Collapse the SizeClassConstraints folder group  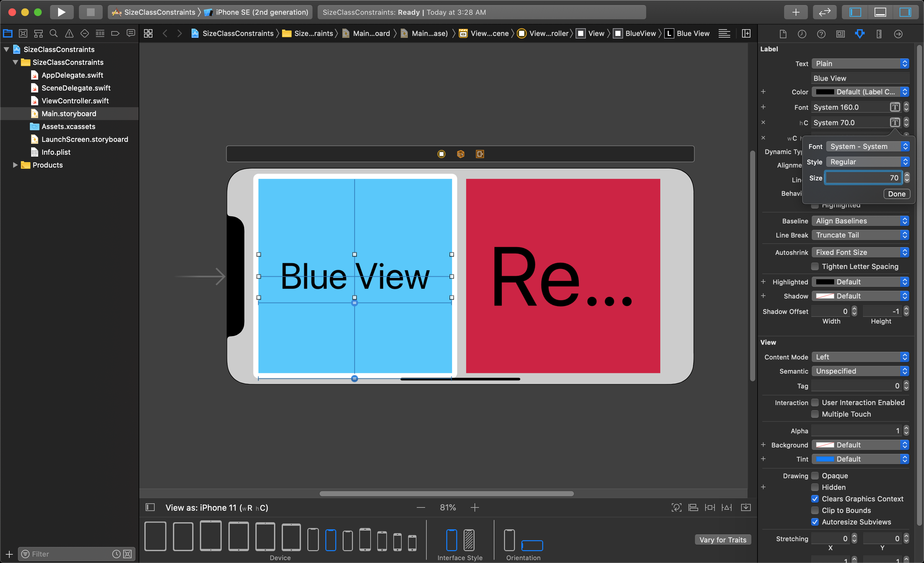click(15, 62)
